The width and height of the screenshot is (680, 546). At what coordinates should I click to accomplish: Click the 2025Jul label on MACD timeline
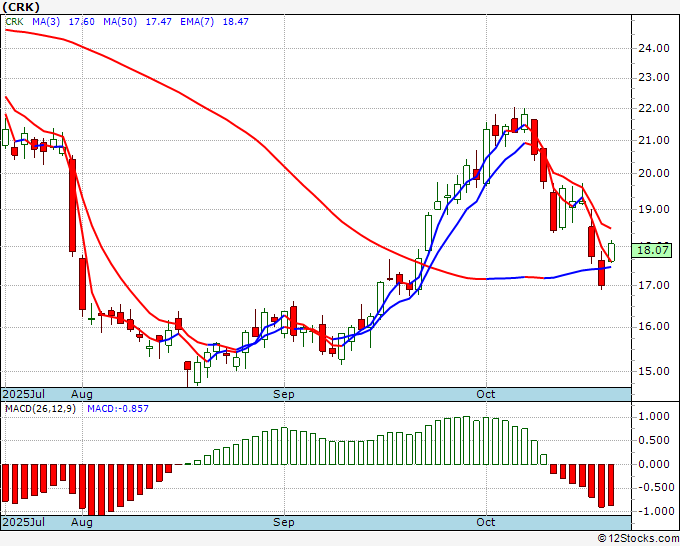pyautogui.click(x=23, y=522)
